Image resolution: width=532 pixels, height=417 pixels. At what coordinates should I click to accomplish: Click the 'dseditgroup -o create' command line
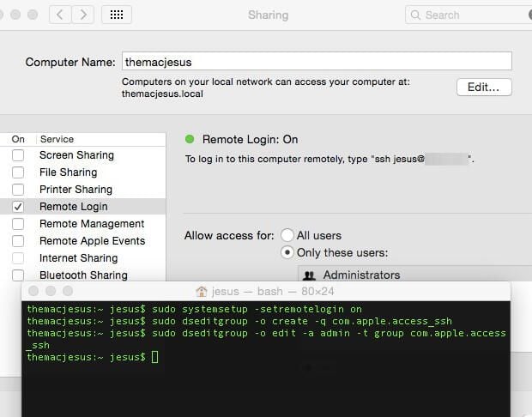(239, 321)
